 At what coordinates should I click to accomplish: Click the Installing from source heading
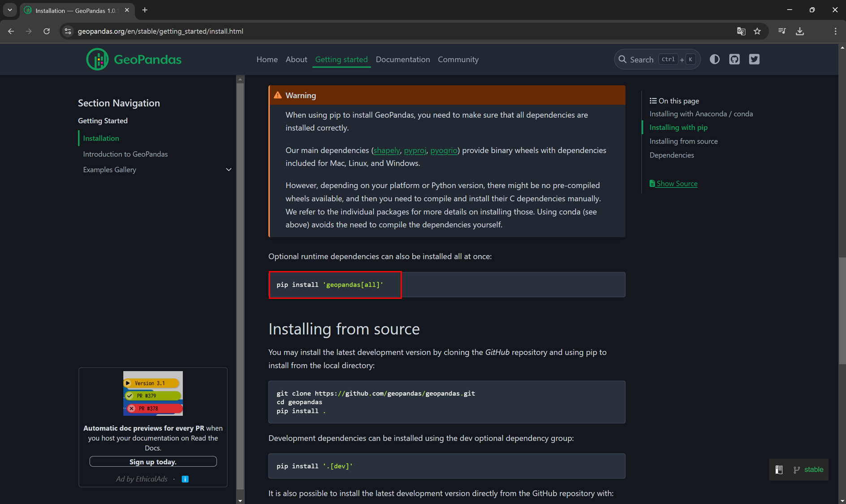[x=344, y=329]
